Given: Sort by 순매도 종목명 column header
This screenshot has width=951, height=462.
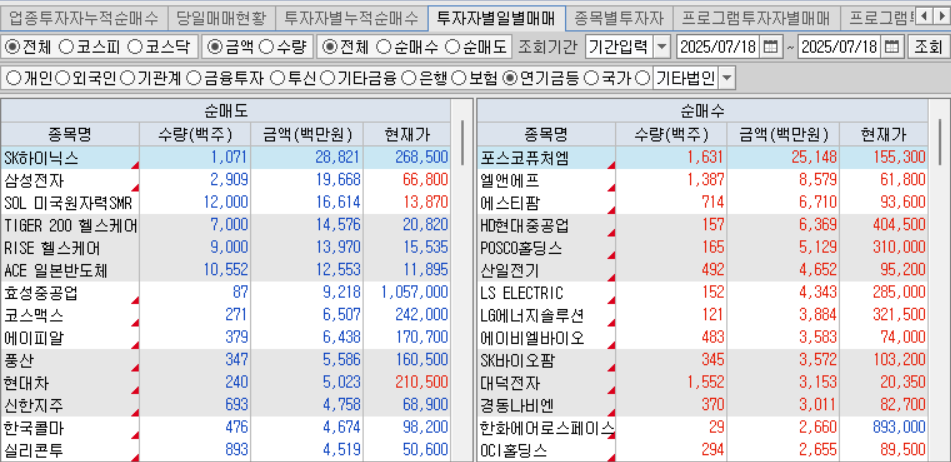Looking at the screenshot, I should tap(70, 134).
